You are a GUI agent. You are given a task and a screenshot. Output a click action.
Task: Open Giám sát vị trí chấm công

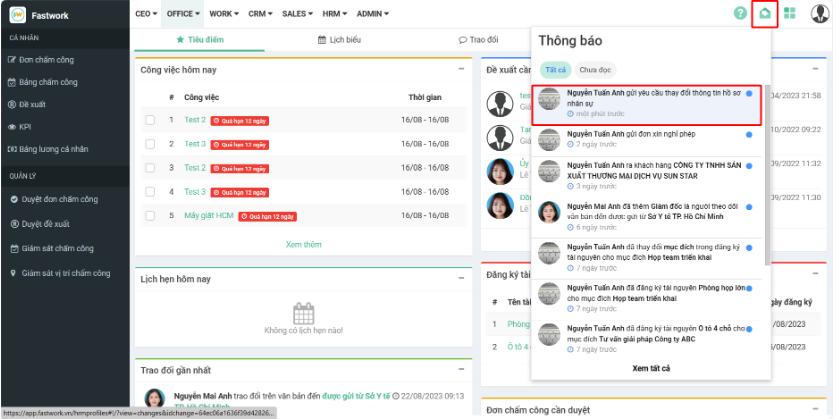coord(66,273)
